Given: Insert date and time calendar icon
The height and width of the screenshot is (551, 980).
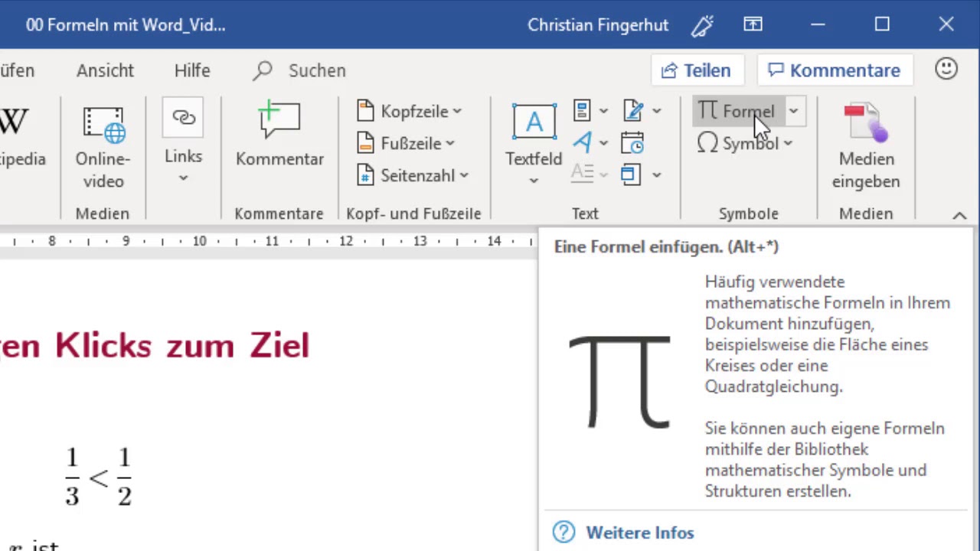Looking at the screenshot, I should (632, 143).
